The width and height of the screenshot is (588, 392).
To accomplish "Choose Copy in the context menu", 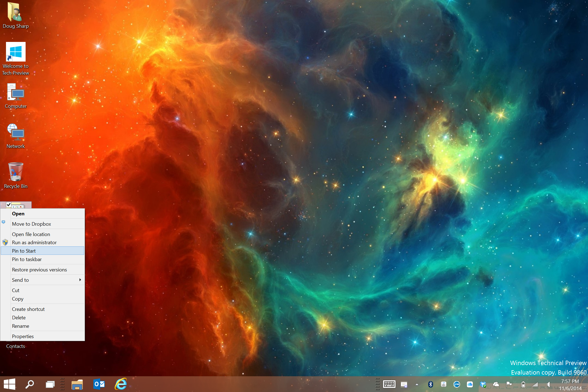I will pos(43,299).
